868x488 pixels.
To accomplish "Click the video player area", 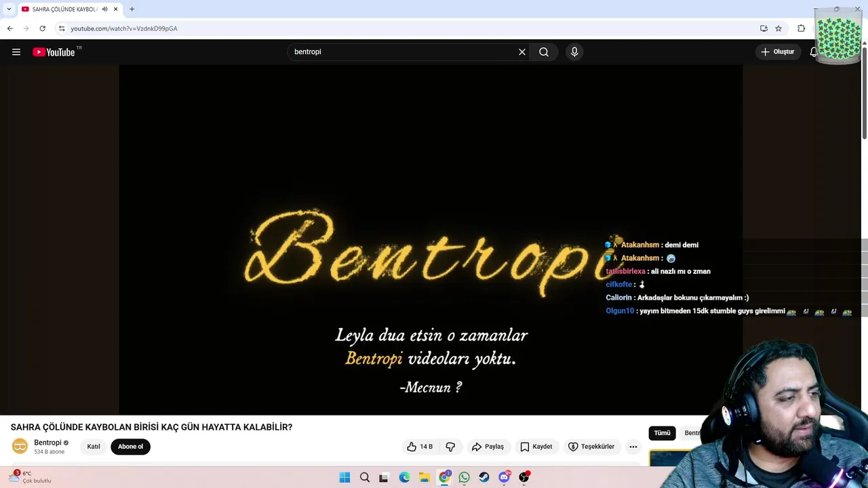I will click(x=431, y=239).
